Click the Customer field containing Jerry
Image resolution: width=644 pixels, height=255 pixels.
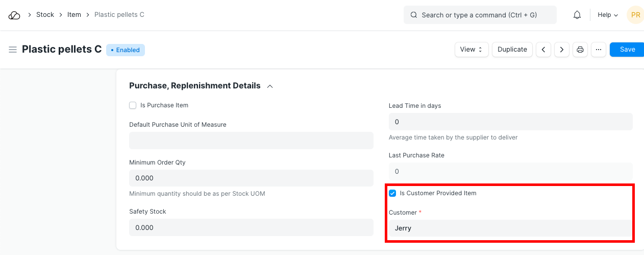510,228
